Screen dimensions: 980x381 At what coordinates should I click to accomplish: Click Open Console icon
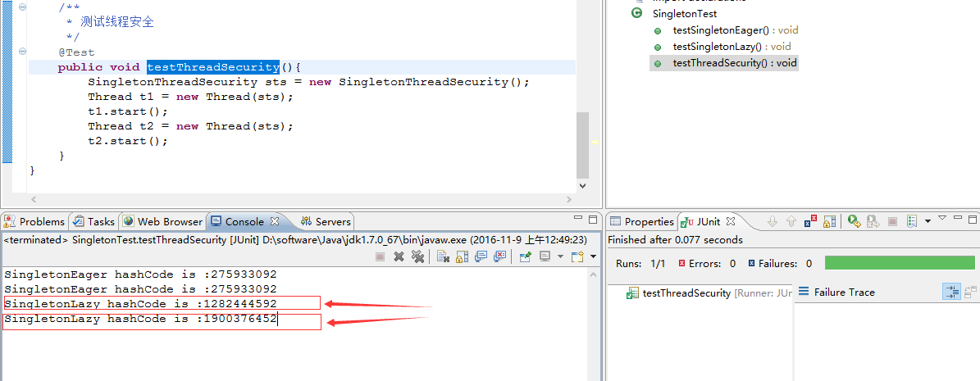coord(577,256)
